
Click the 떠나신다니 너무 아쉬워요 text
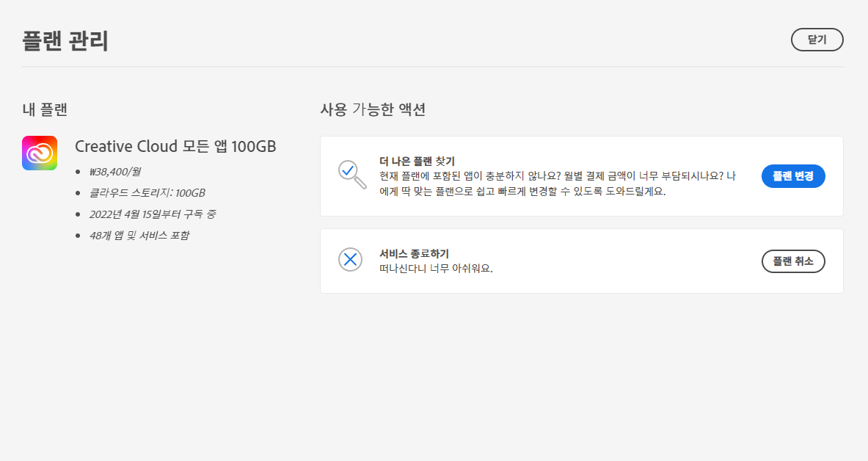click(x=436, y=269)
